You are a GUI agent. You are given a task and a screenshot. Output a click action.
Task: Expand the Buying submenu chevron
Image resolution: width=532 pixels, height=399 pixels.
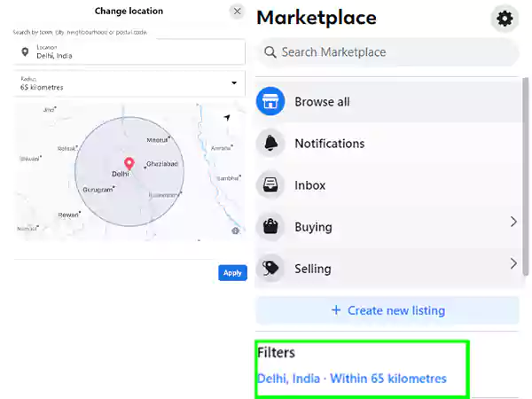[513, 222]
